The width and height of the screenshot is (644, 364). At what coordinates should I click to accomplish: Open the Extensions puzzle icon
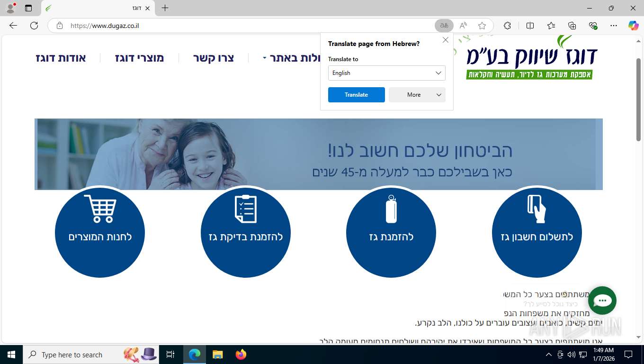[x=507, y=26]
